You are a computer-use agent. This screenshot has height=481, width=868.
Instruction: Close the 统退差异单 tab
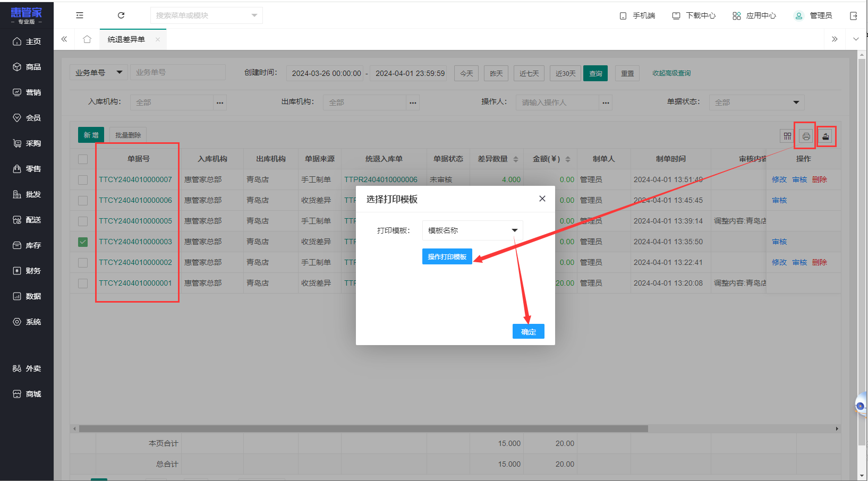pos(158,39)
